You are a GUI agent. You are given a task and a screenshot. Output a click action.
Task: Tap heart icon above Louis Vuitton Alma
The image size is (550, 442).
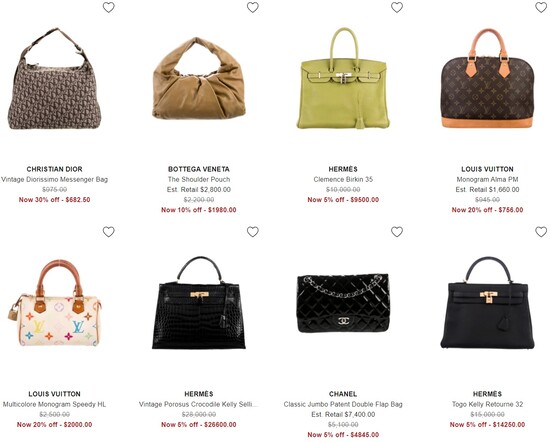(541, 7)
